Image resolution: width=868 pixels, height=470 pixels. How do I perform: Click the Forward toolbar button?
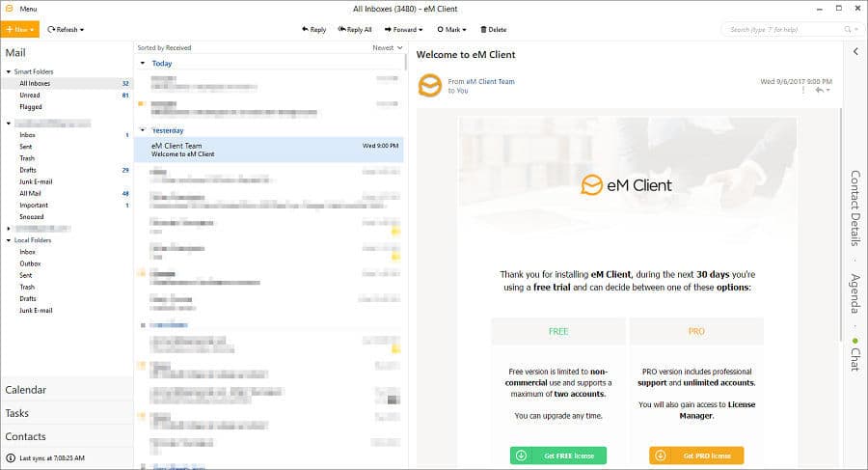point(401,29)
